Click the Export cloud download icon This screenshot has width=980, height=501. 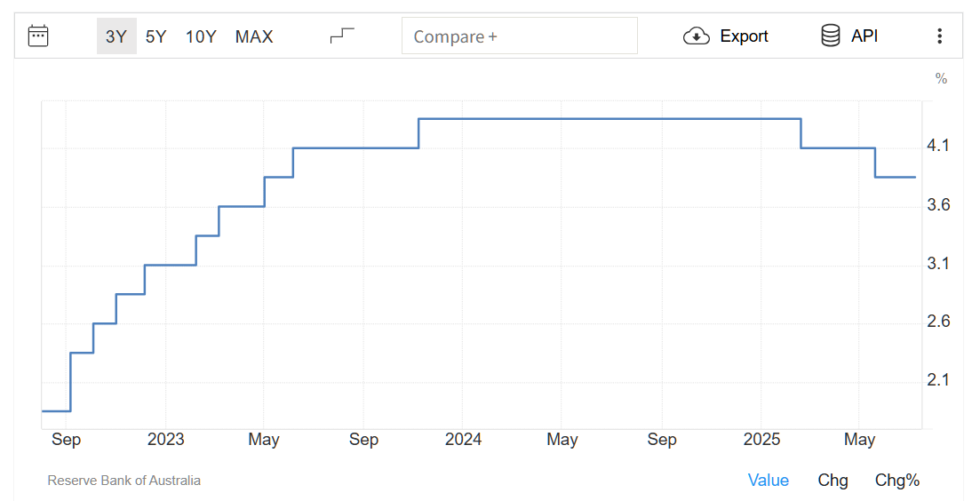(x=696, y=36)
